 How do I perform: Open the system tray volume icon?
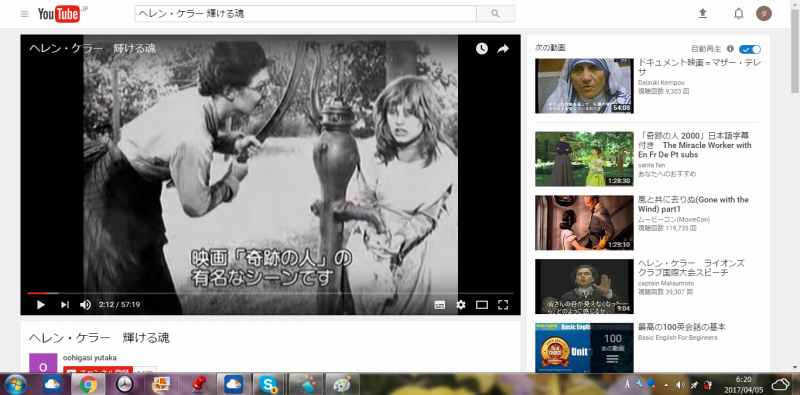(680, 384)
